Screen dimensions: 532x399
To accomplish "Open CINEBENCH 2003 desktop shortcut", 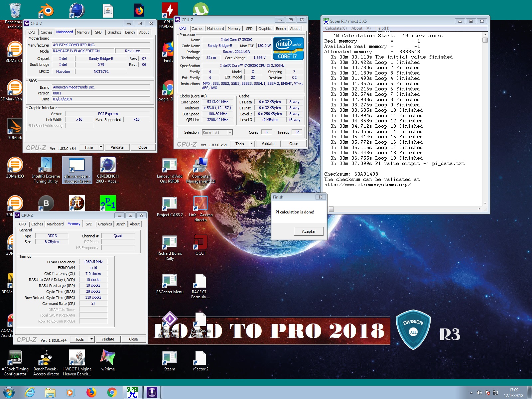I will tap(108, 166).
